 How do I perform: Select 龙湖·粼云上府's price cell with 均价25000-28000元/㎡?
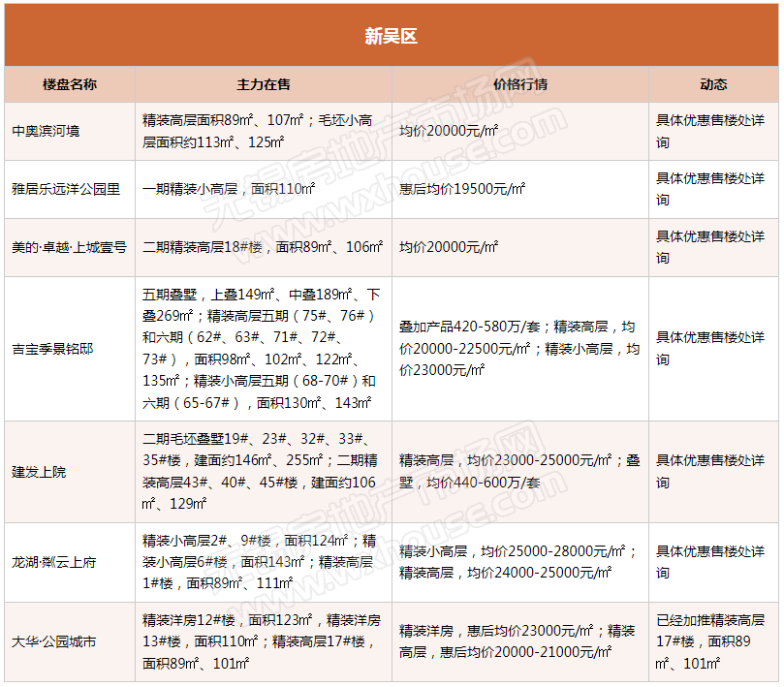[519, 562]
